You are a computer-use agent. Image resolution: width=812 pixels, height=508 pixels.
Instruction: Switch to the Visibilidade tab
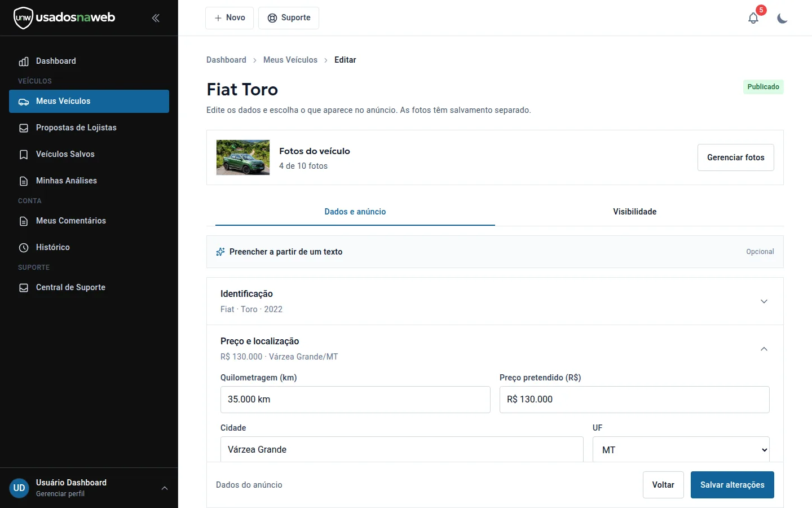pyautogui.click(x=635, y=212)
